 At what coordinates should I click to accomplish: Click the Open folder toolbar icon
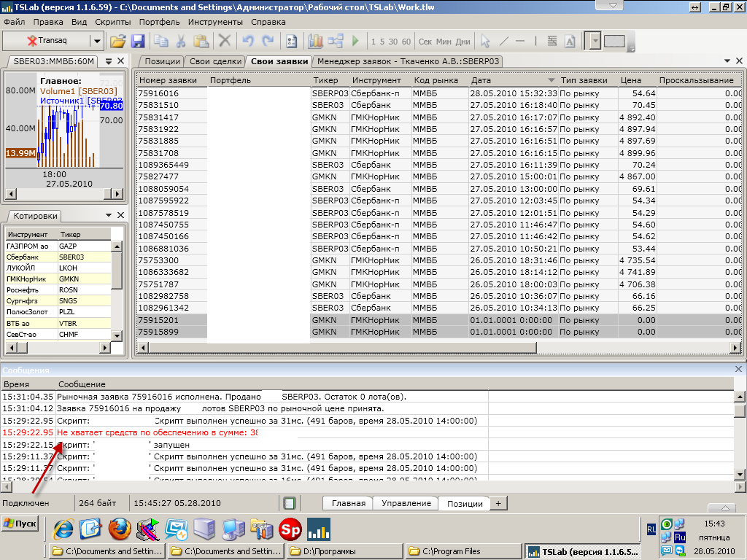117,41
